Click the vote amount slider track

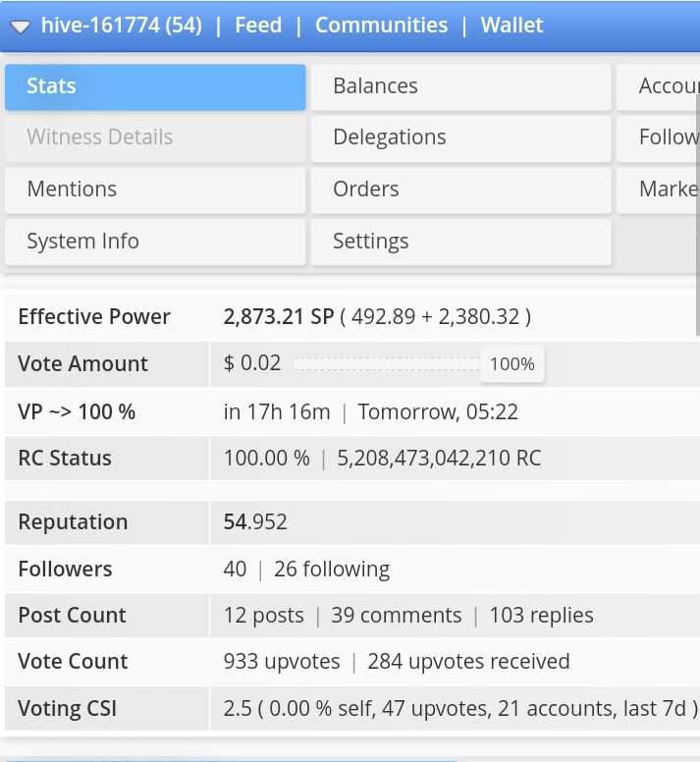click(387, 364)
